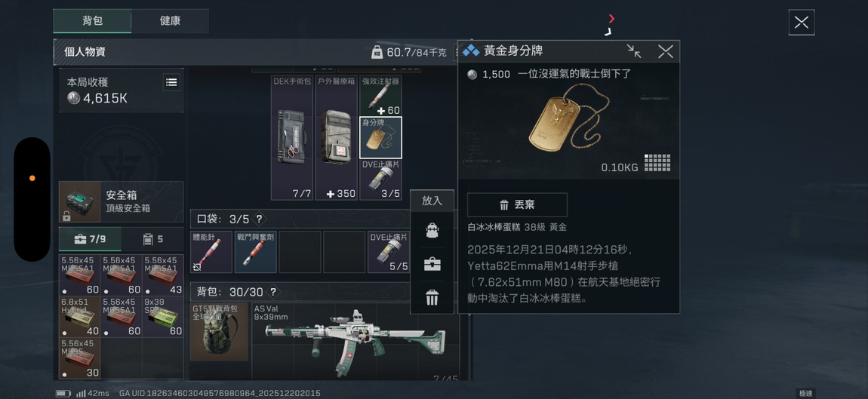Click the backpack icon under 放入
Image resolution: width=868 pixels, height=399 pixels.
[432, 231]
